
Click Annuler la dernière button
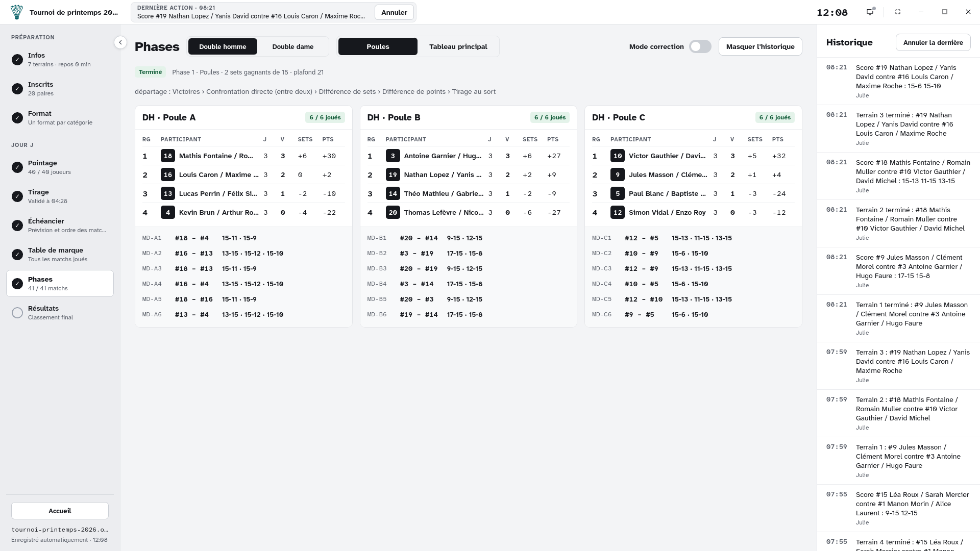[x=933, y=42]
